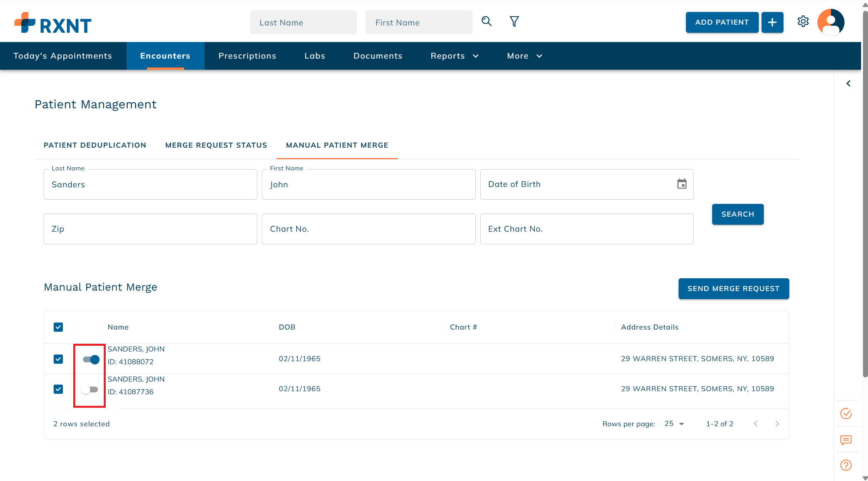Viewport: 868px width, 481px height.
Task: Switch to Patient Deduplication tab
Action: (95, 145)
